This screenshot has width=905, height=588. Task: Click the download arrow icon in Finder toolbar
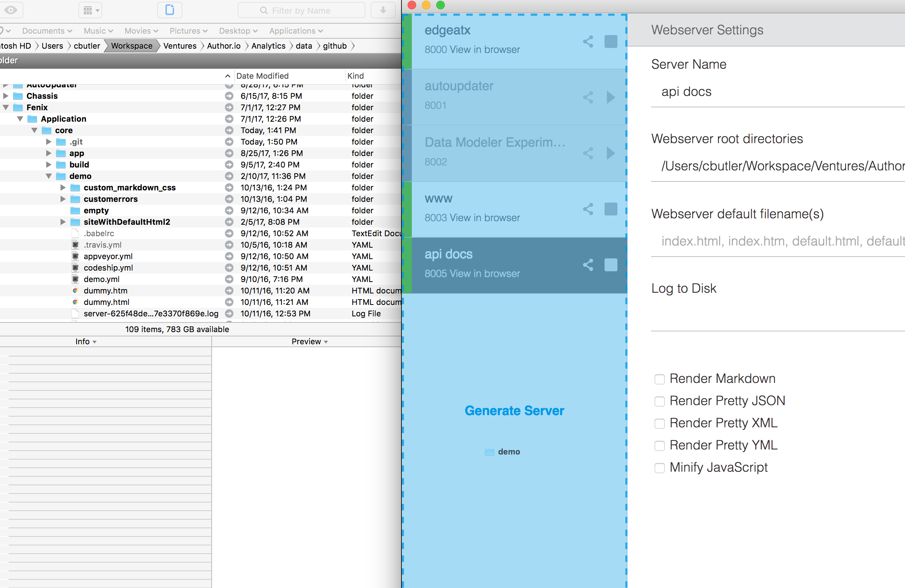[x=383, y=10]
